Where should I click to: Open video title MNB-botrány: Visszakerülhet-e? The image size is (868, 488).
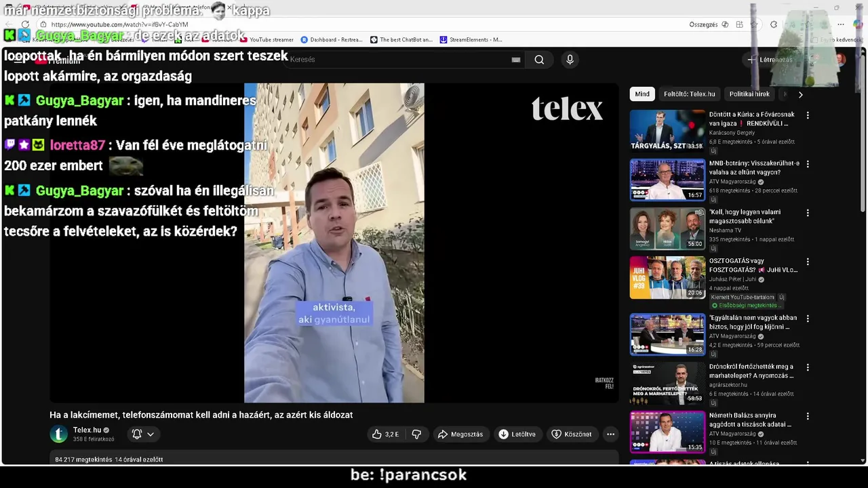pyautogui.click(x=754, y=167)
